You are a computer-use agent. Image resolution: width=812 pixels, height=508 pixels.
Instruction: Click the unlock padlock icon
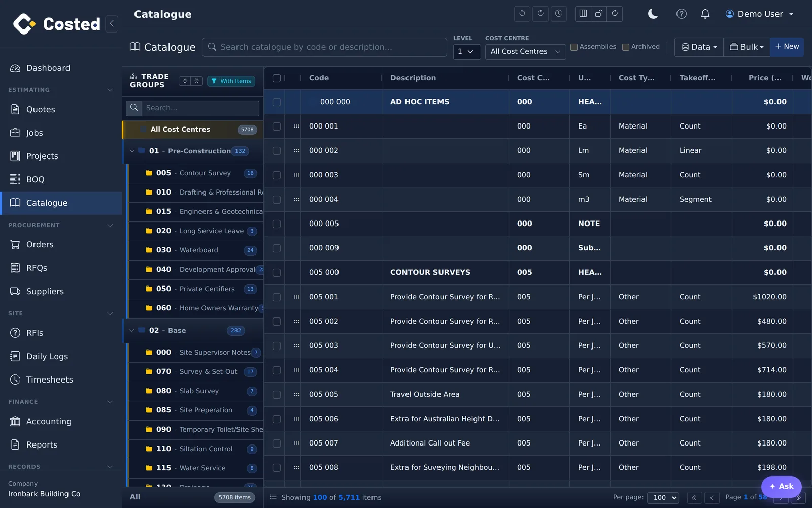click(x=599, y=14)
